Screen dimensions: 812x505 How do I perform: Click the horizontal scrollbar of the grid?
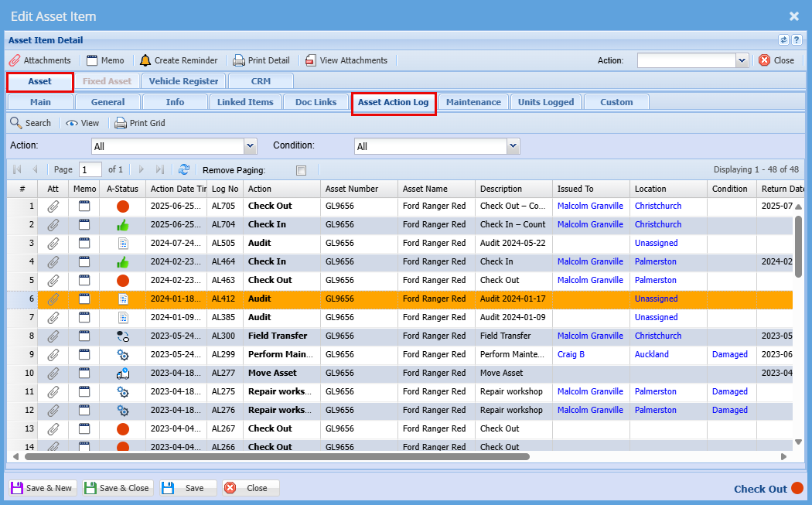point(277,457)
